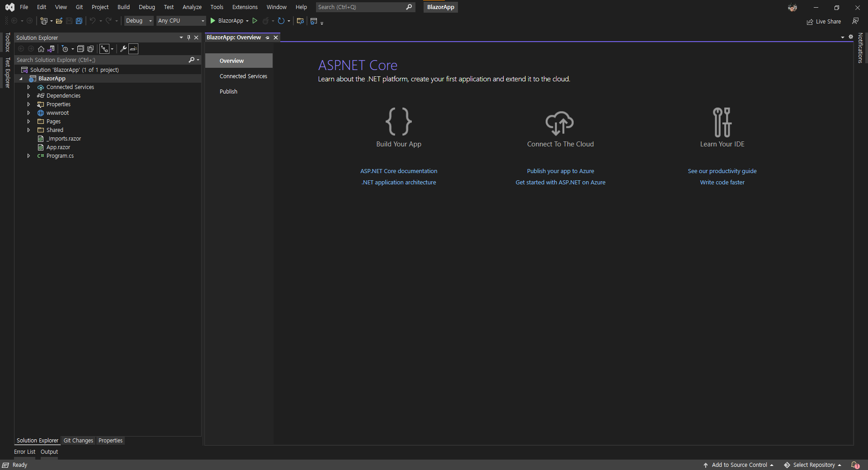Switch to the Git Changes tab

pyautogui.click(x=78, y=441)
